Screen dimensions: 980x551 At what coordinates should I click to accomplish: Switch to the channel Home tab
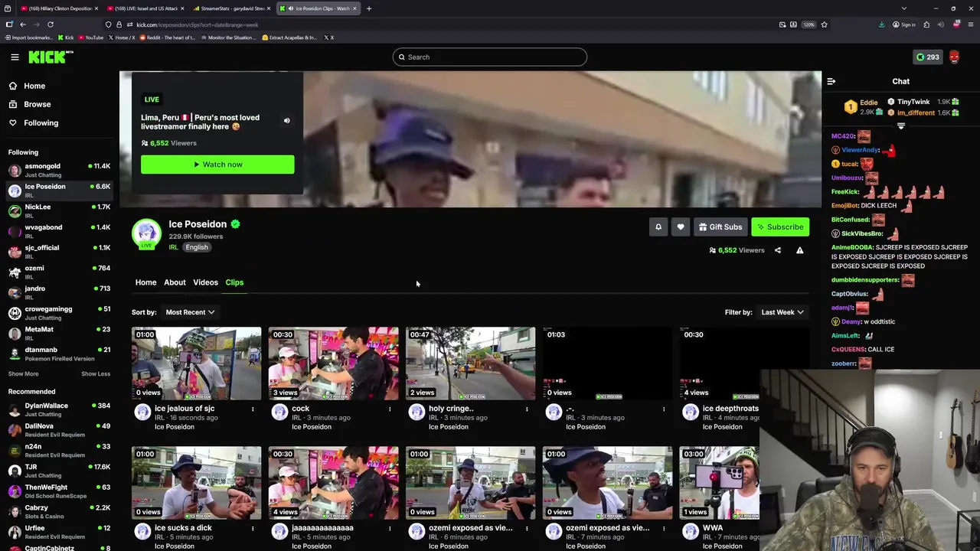coord(145,282)
